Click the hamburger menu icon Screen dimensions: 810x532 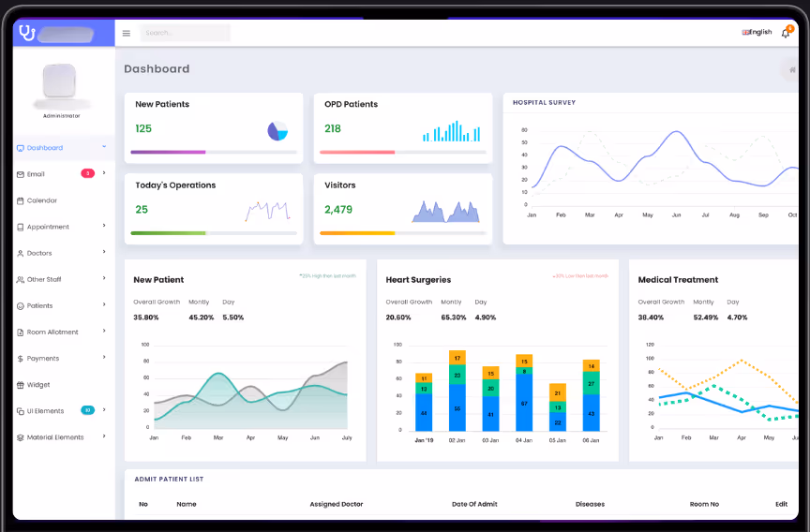127,34
